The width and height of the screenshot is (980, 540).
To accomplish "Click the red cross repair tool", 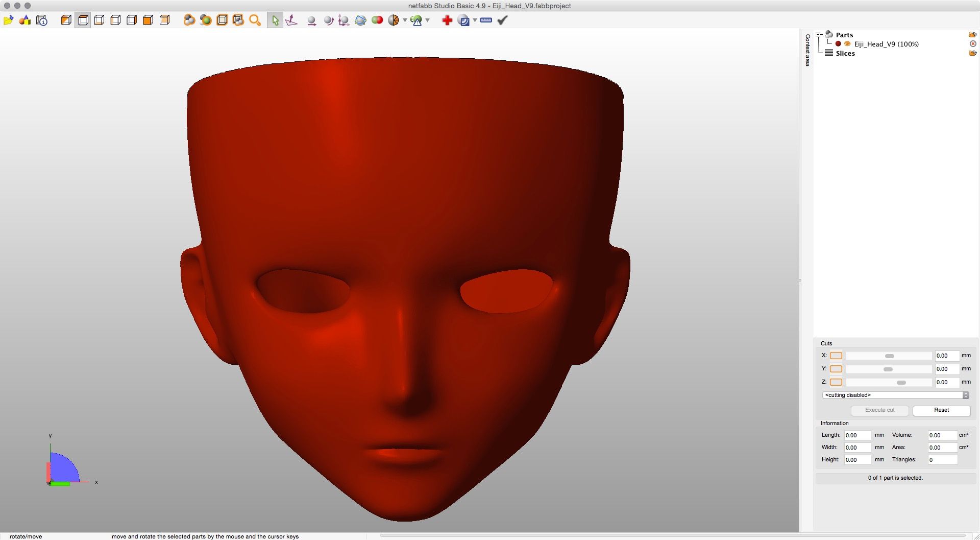I will tap(447, 20).
